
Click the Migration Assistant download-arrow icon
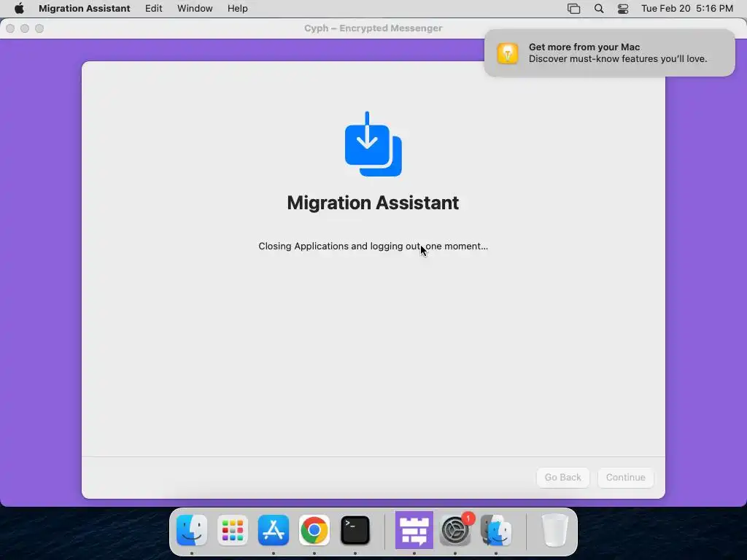pos(373,144)
